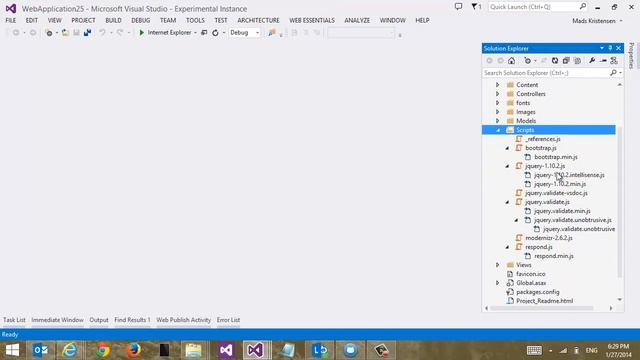The height and width of the screenshot is (360, 640).
Task: Expand the Views folder
Action: point(498,265)
